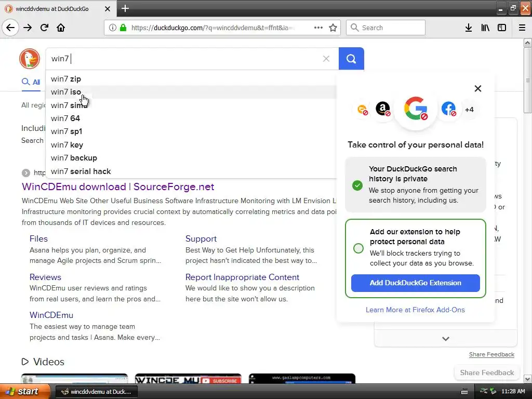Open the Support sitelink
532x399 pixels.
tap(201, 238)
